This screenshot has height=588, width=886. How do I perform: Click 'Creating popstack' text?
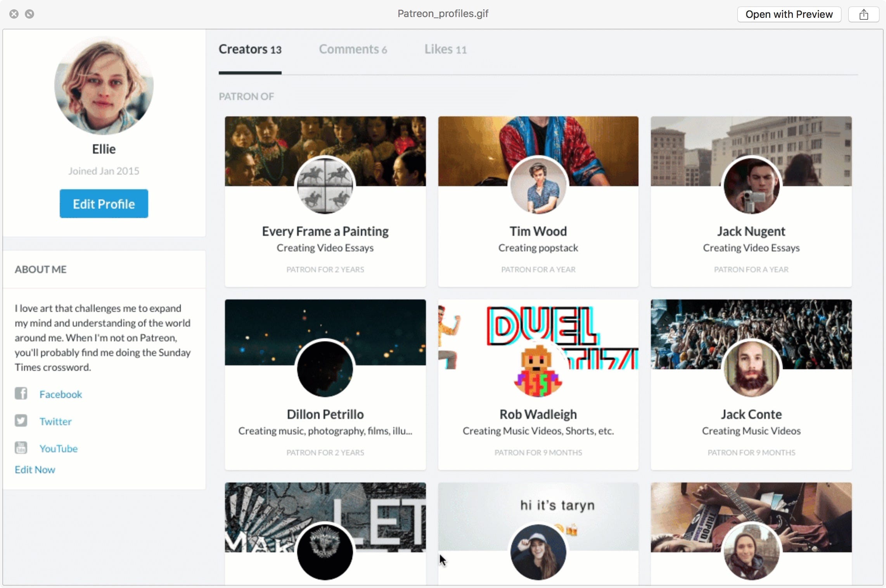(538, 248)
